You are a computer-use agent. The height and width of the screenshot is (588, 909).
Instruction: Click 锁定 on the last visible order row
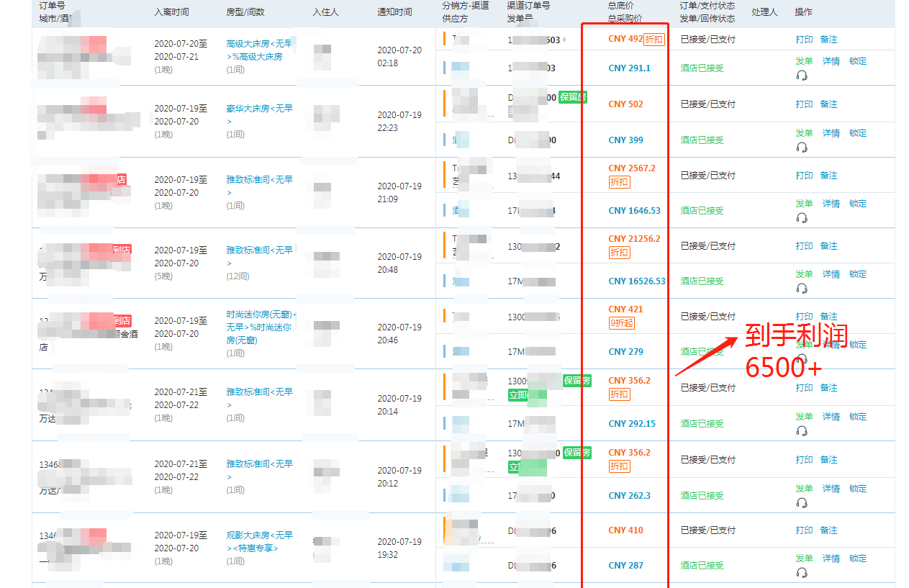(x=857, y=558)
